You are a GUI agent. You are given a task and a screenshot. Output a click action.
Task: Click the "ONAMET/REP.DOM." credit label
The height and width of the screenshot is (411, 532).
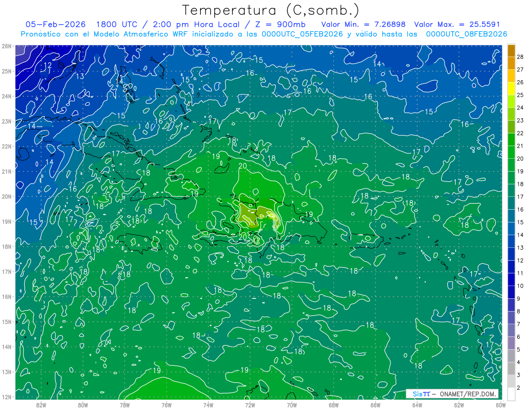point(468,394)
